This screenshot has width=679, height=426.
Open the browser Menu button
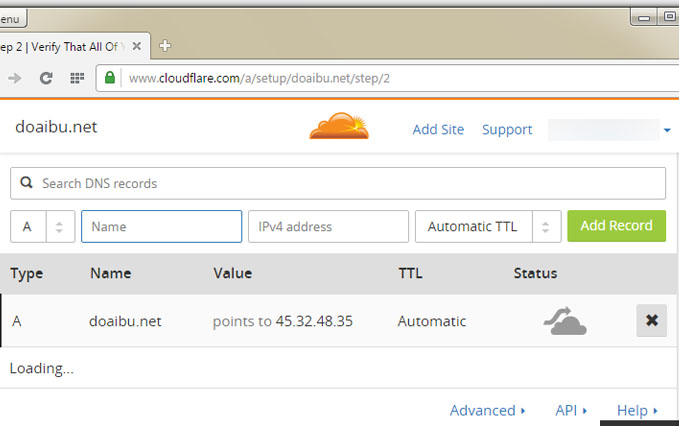pyautogui.click(x=12, y=19)
